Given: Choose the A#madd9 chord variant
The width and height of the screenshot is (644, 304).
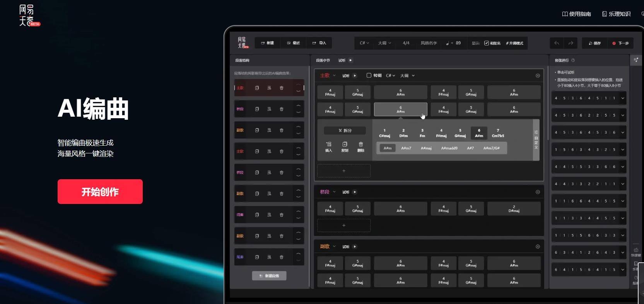Looking at the screenshot, I should click(449, 148).
